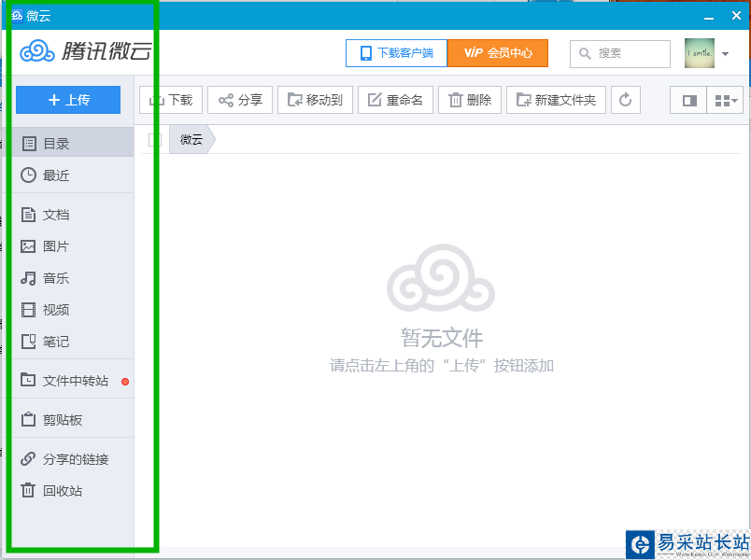Select the 微云 breadcrumb
Screen dimensions: 751x560
[191, 140]
